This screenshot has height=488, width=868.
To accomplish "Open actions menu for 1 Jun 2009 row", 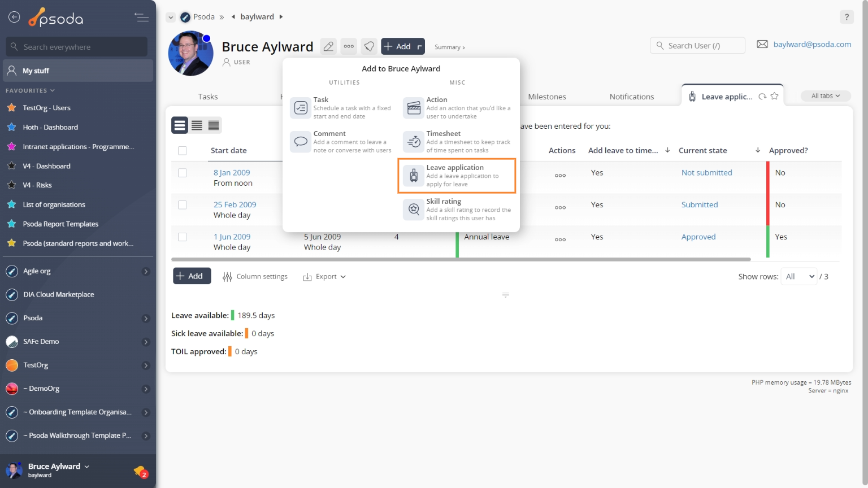I will pos(560,239).
